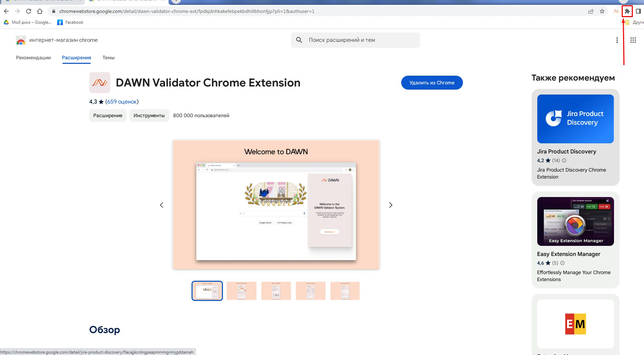This screenshot has height=355, width=644.
Task: Open the EM logo extension card
Action: pos(575,324)
